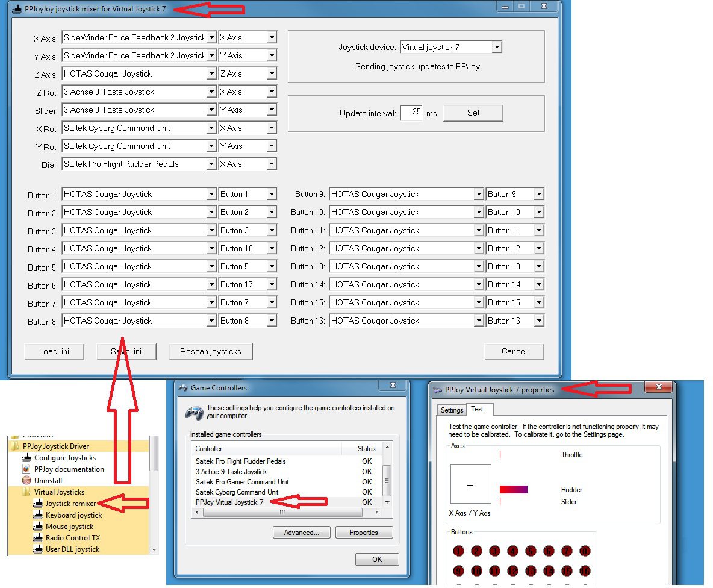Click the Controller column header
The height and width of the screenshot is (588, 713).
click(x=267, y=449)
